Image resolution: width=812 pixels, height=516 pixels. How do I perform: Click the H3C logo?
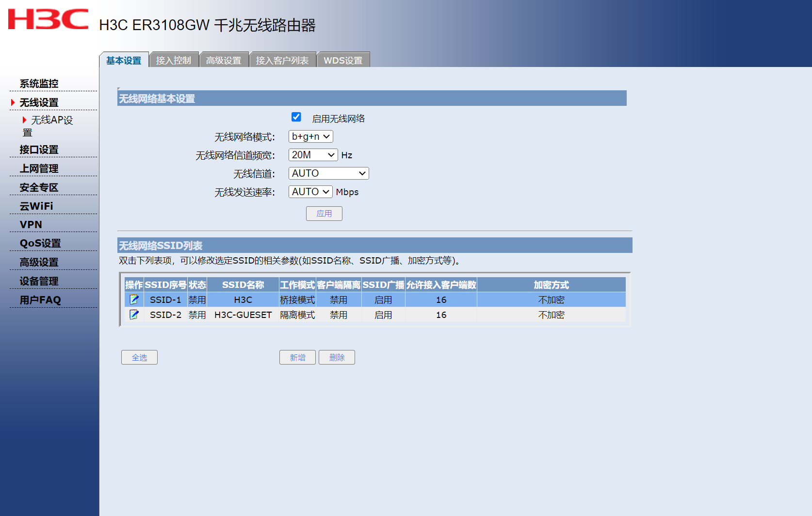[49, 19]
